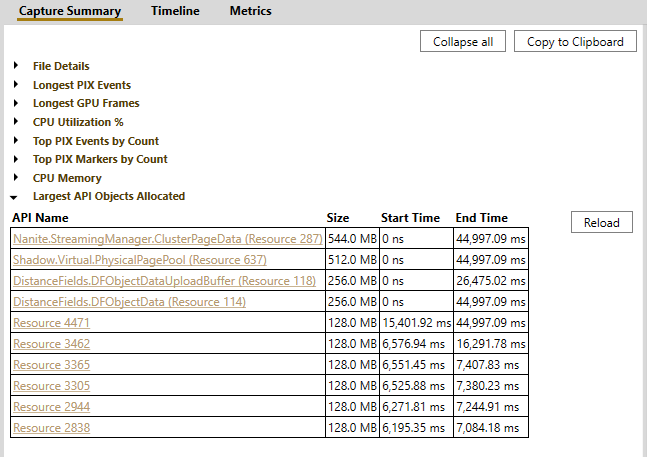Expand the File Details section
The height and width of the screenshot is (457, 647).
[16, 66]
